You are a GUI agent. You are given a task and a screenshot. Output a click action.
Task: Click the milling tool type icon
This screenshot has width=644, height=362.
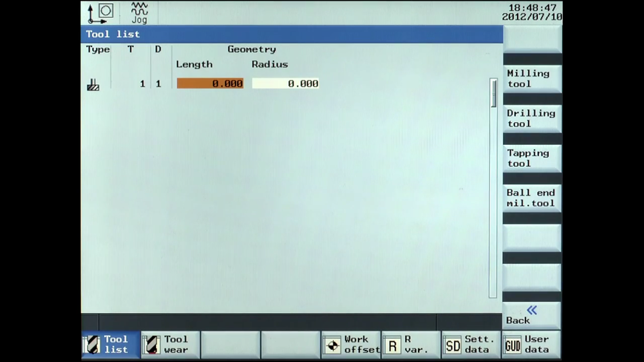tap(93, 84)
